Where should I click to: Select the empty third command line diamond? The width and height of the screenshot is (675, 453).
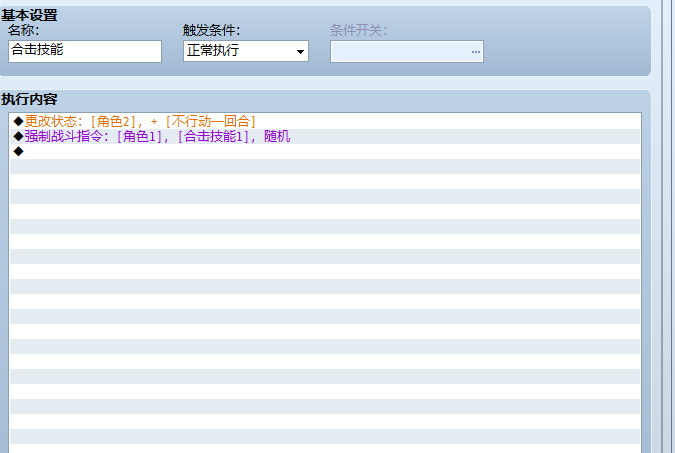[x=325, y=151]
